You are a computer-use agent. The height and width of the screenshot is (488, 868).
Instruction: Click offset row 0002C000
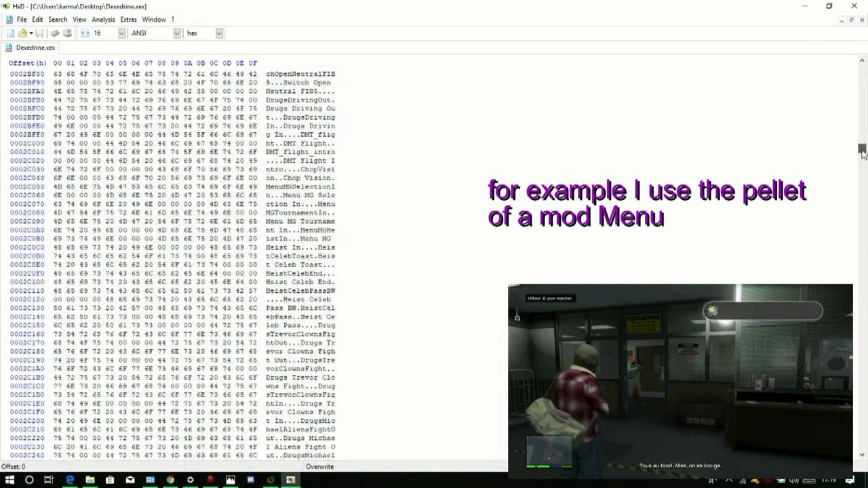(x=27, y=144)
